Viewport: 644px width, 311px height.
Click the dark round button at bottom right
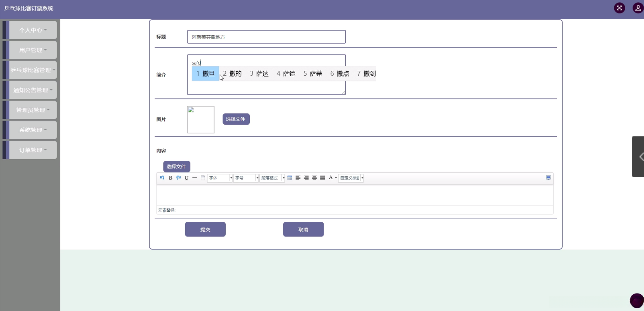click(x=637, y=300)
